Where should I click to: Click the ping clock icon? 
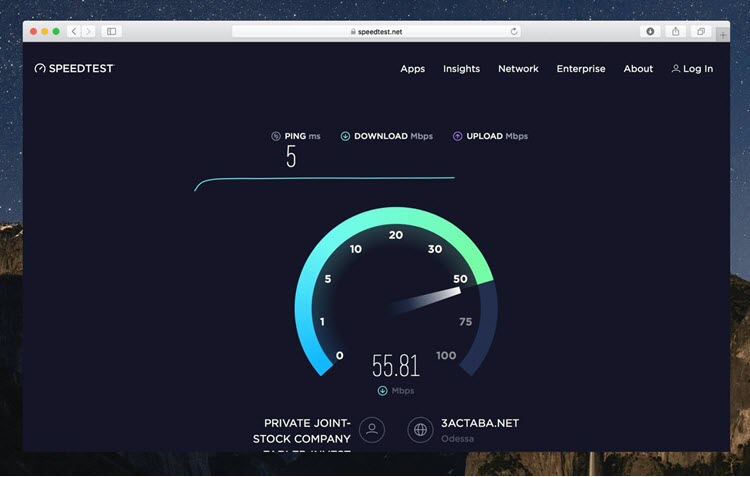(x=276, y=136)
